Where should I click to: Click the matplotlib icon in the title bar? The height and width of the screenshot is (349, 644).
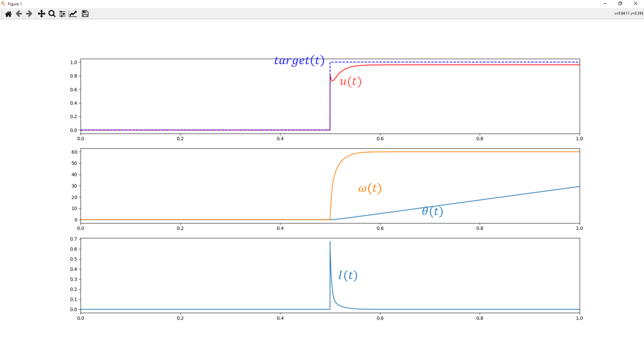pos(4,4)
